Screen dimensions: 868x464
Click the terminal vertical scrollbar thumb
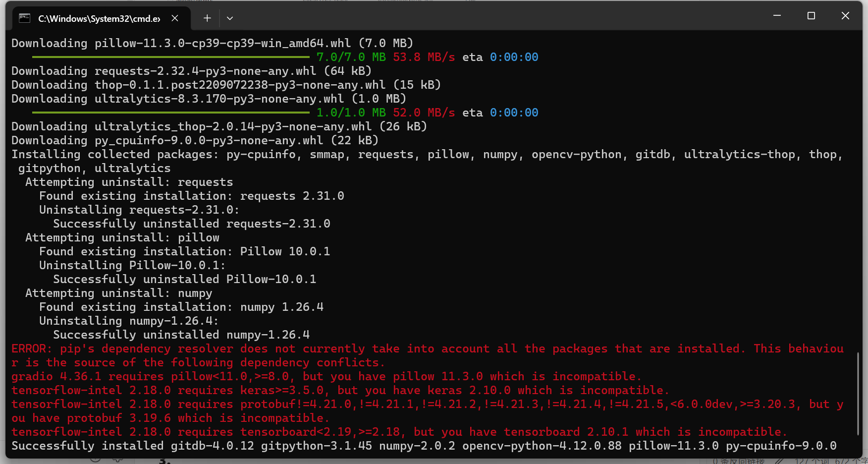tap(859, 394)
